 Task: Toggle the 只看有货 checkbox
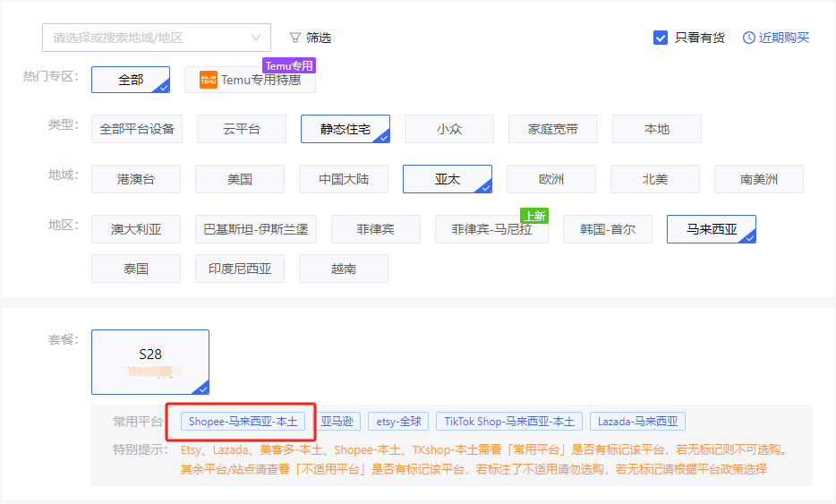(x=661, y=38)
